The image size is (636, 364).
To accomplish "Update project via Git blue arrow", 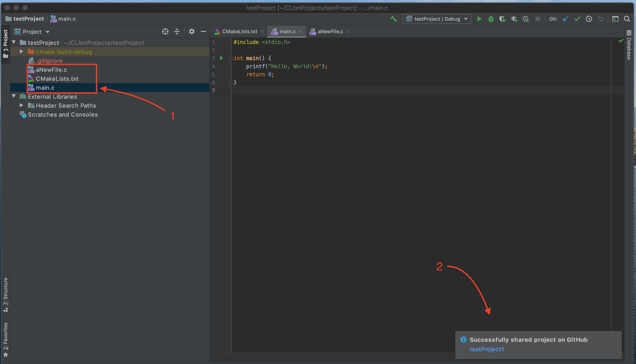I will point(565,19).
